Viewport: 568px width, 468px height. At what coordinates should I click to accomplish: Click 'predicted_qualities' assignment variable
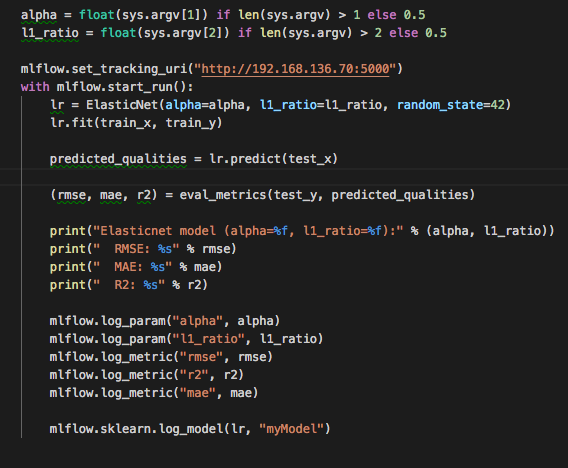pyautogui.click(x=118, y=159)
